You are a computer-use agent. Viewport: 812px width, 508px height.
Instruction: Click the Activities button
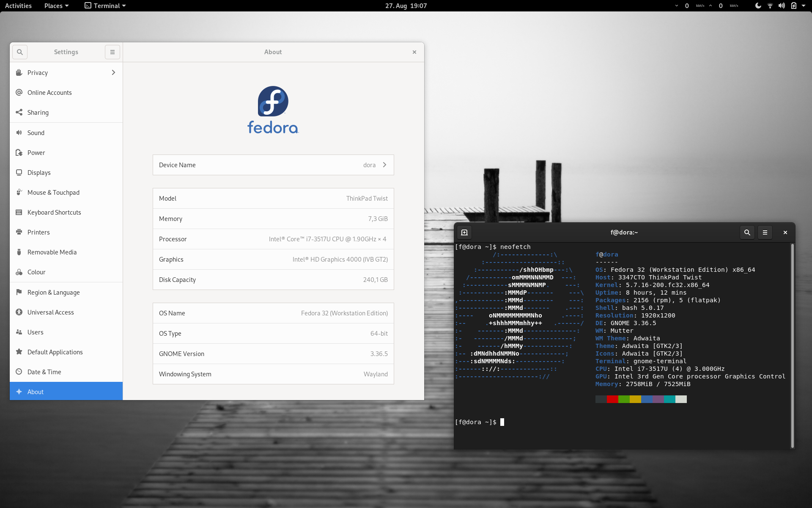pos(18,6)
